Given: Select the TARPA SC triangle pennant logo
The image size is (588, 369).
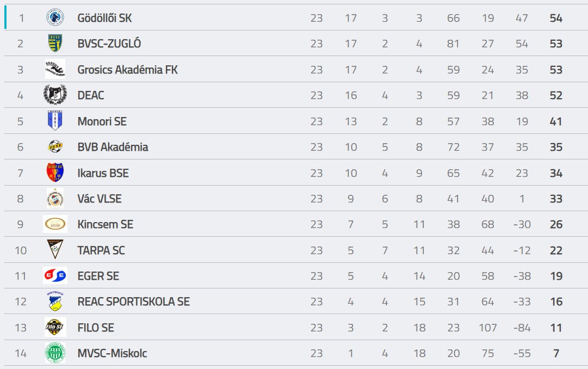Looking at the screenshot, I should coord(55,250).
